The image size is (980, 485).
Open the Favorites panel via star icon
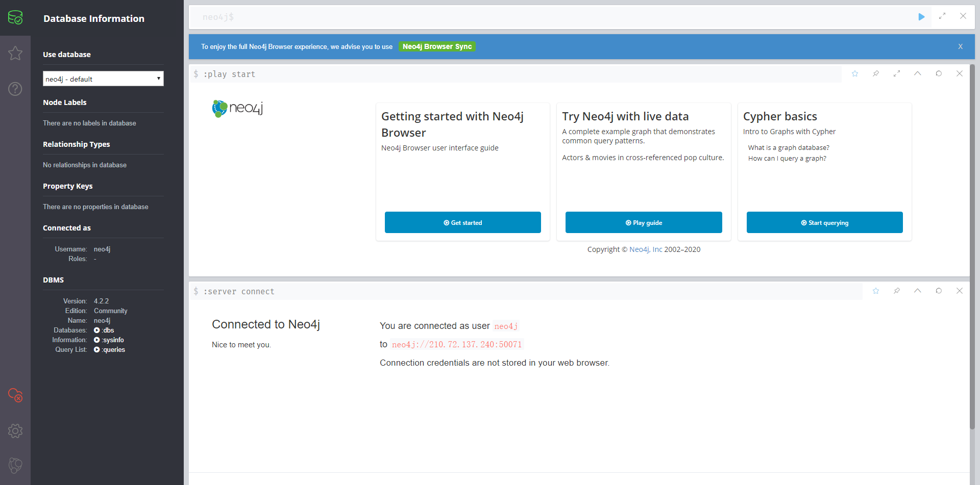coord(15,53)
